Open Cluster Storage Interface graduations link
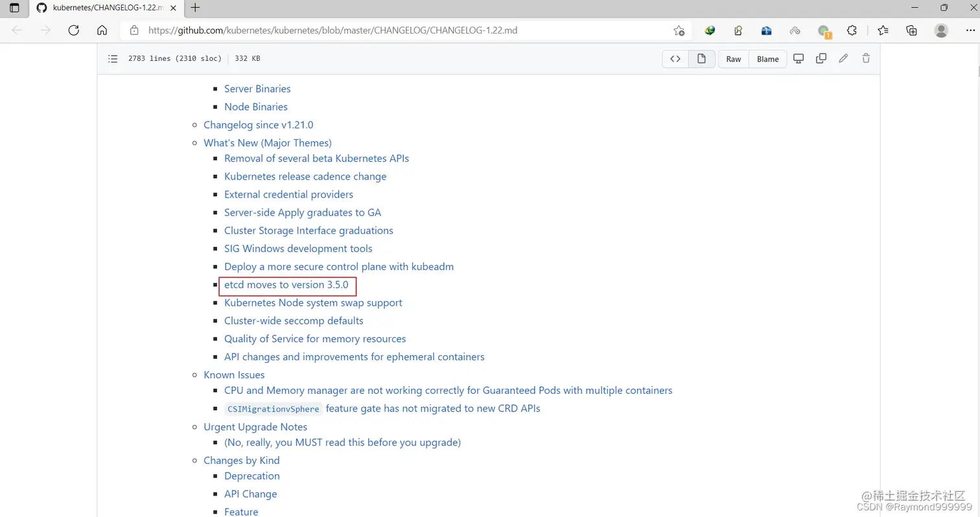980x517 pixels. click(309, 231)
